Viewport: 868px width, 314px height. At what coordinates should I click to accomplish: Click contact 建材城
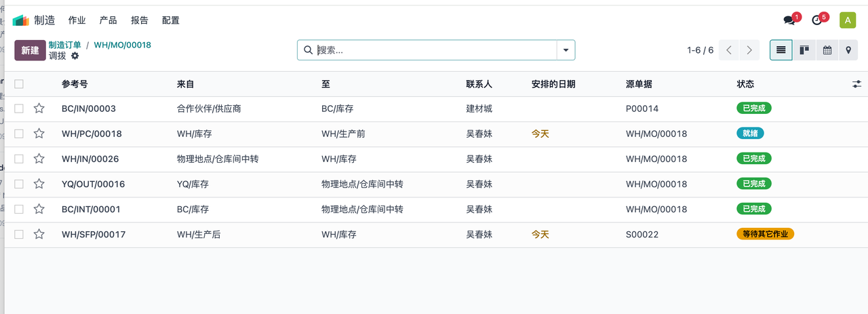coord(479,109)
